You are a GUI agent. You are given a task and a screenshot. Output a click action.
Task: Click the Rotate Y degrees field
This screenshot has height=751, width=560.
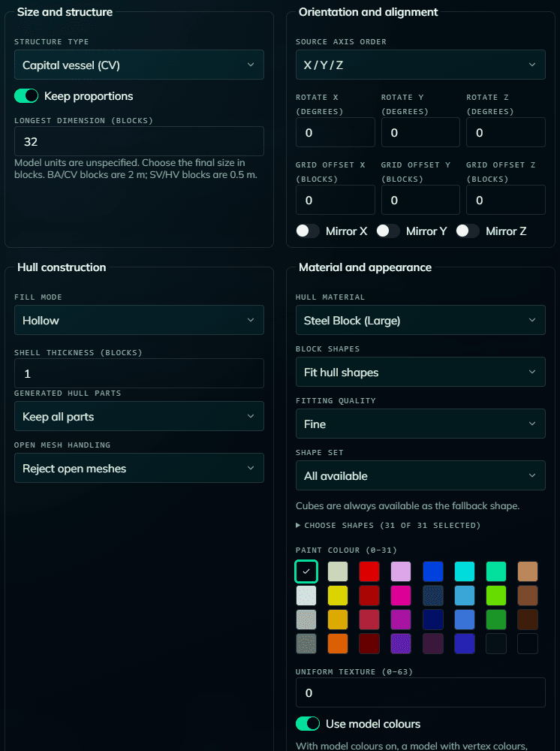[x=420, y=132]
